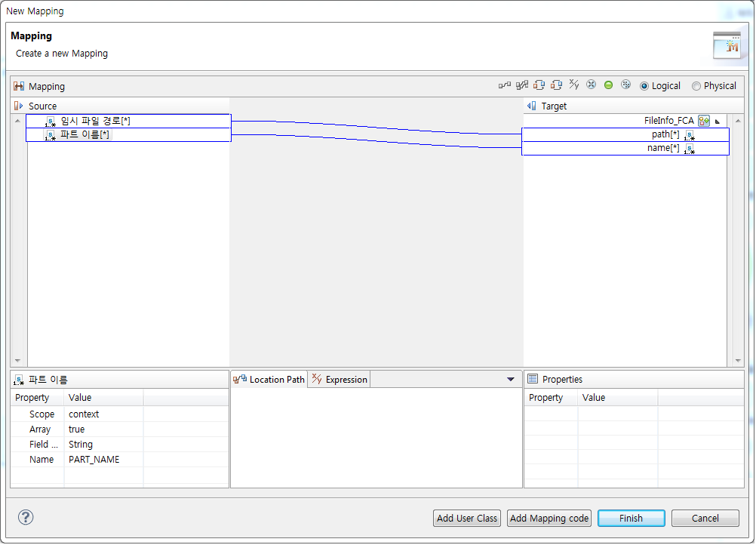Open the Expression panel dropdown arrow
This screenshot has height=545, width=756.
(511, 379)
